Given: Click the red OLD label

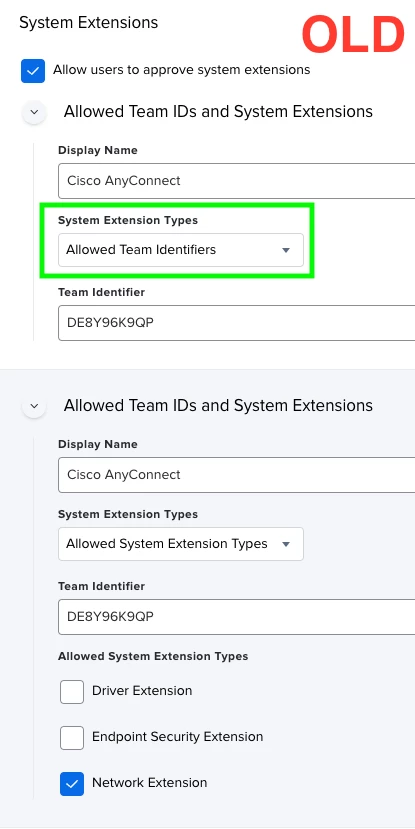Looking at the screenshot, I should click(353, 33).
